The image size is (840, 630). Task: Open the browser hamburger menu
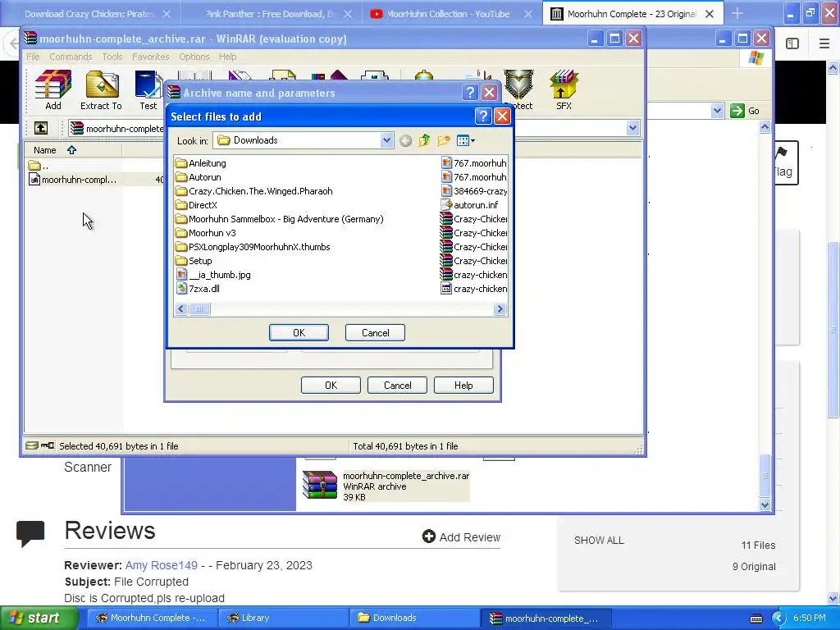[824, 43]
